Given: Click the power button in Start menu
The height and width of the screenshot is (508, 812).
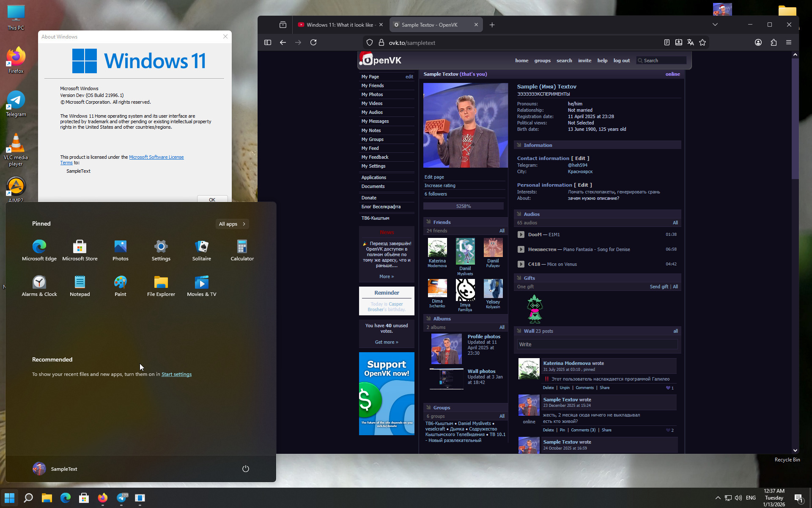Looking at the screenshot, I should click(245, 469).
